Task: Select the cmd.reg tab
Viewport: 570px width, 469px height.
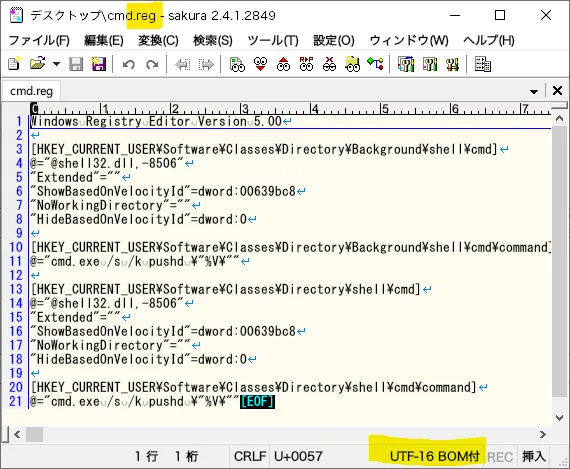Action: click(32, 91)
